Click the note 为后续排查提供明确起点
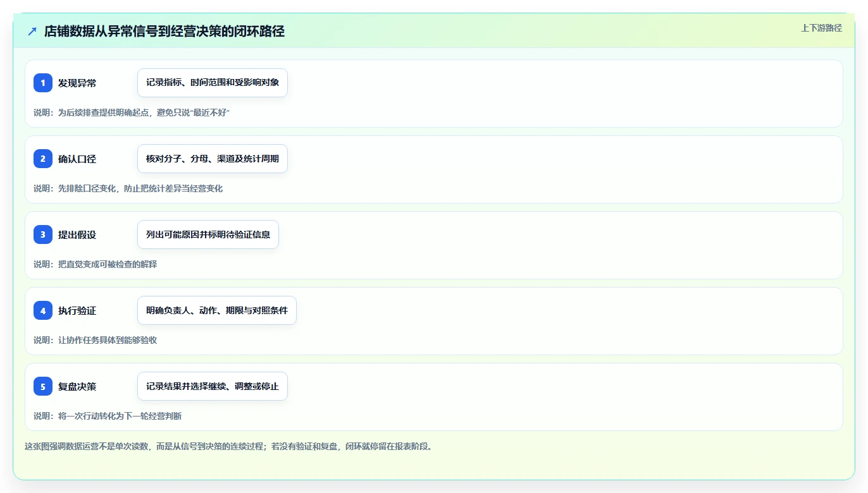Screen dimensions: 868x493 pyautogui.click(x=132, y=113)
